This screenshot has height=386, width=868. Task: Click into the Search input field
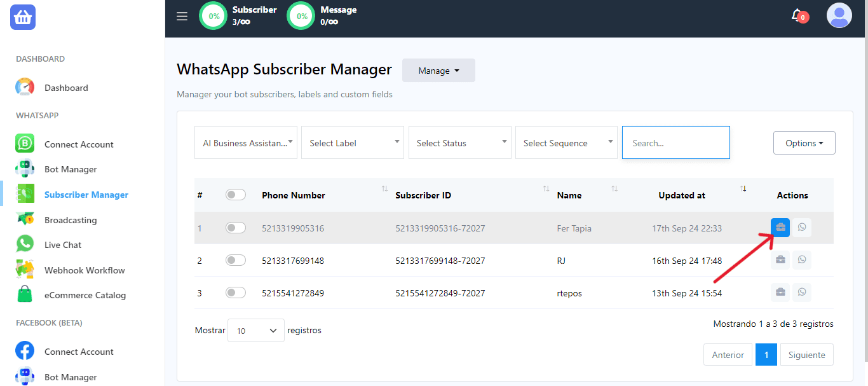(675, 143)
